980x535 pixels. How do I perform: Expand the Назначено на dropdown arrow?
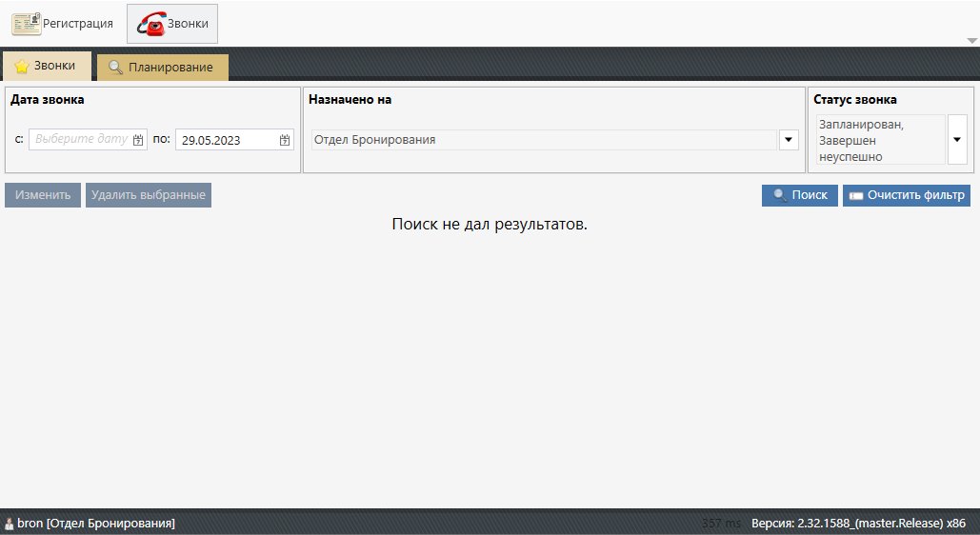[x=789, y=140]
